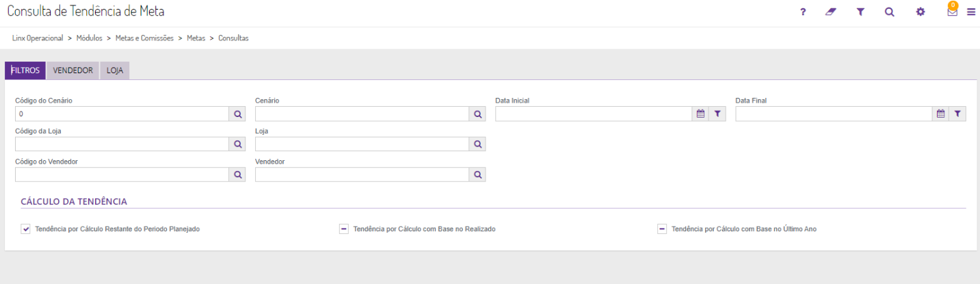Click the help question mark icon
Viewport: 980px width, 284px height.
coord(803,12)
